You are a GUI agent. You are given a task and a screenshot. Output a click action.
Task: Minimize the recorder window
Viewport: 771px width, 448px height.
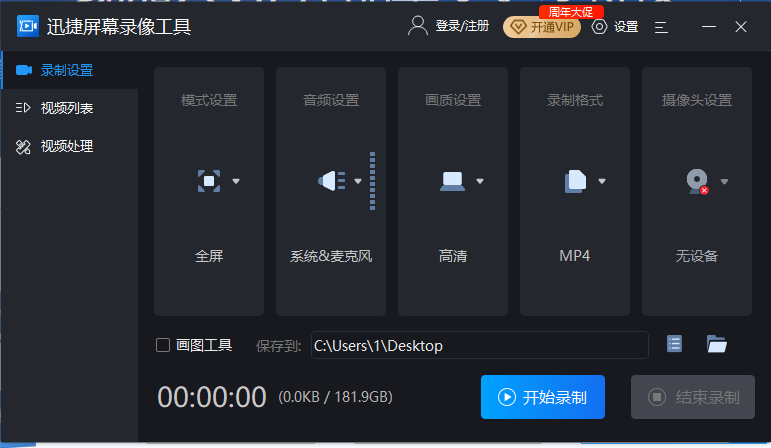[709, 27]
